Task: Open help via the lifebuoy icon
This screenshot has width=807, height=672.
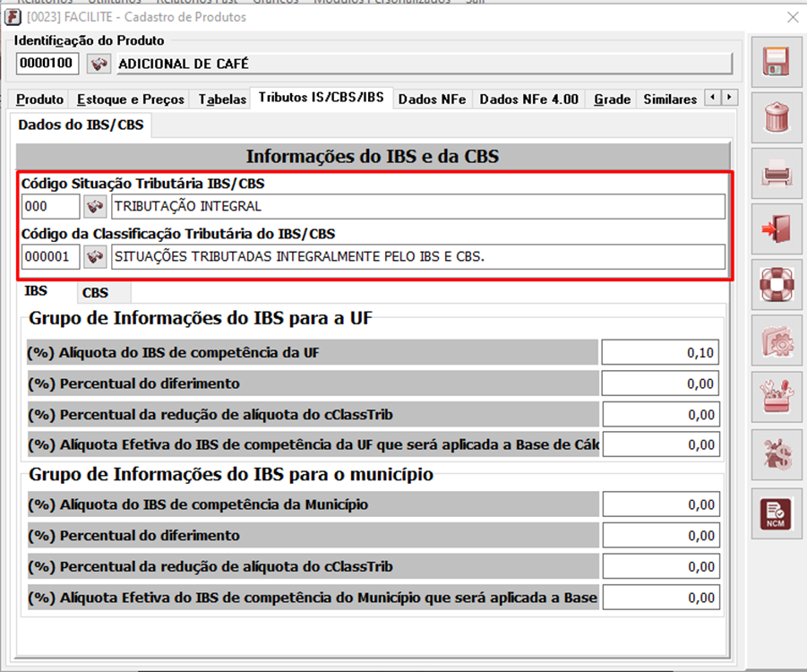Action: (775, 283)
